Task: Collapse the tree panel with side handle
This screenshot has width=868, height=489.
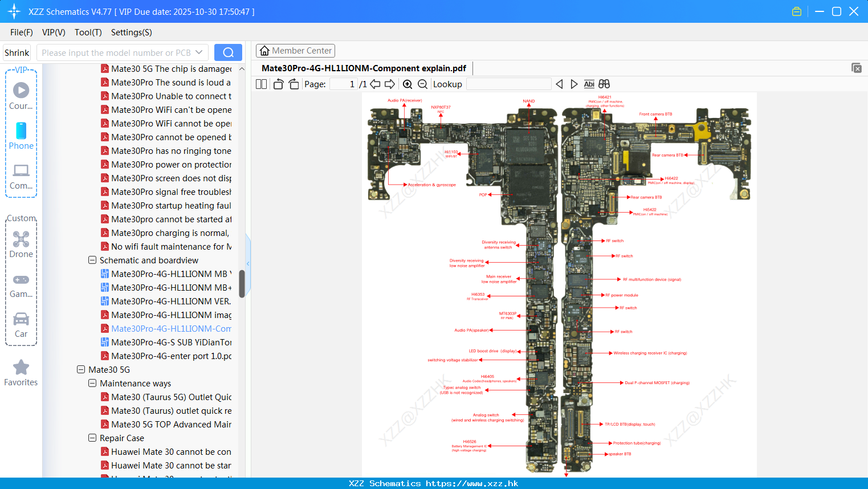Action: coord(248,263)
